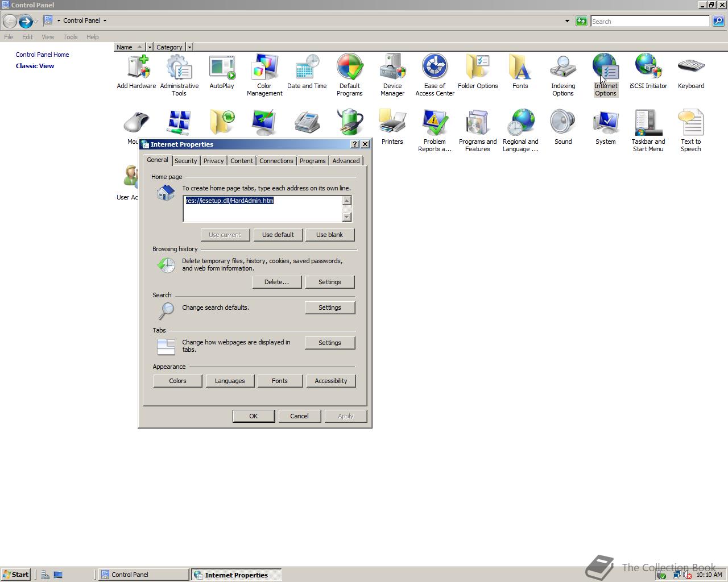Open Fonts folder icon
This screenshot has height=582, width=728.
520,72
